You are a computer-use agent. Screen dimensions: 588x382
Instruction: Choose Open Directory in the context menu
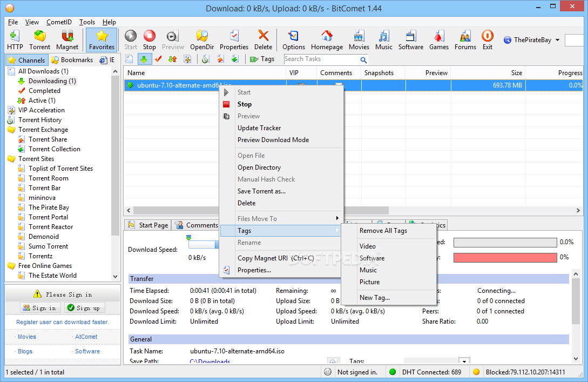pos(281,167)
